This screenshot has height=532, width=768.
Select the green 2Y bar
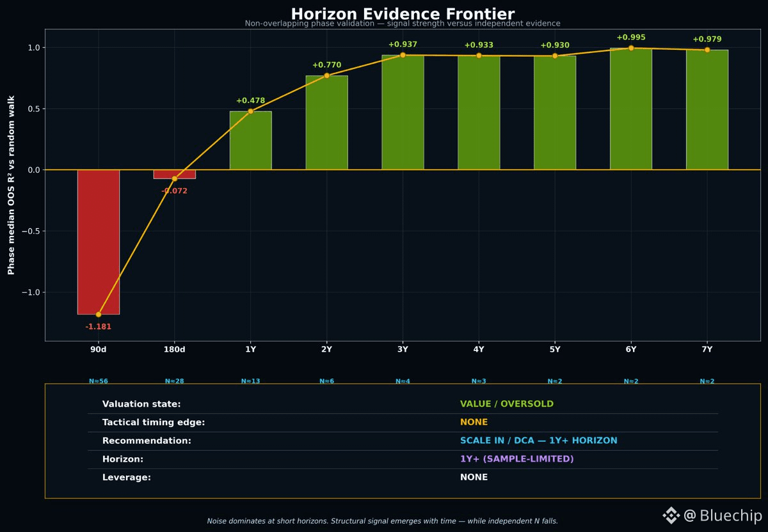pos(326,122)
